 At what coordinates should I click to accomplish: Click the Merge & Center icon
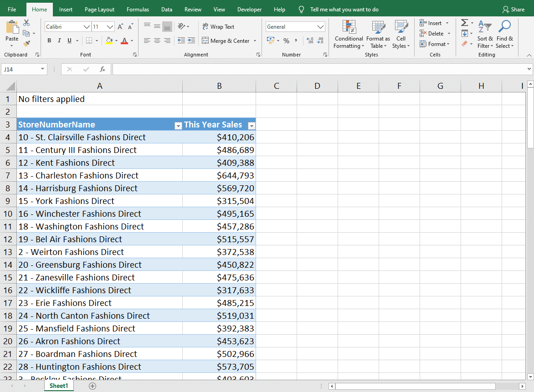[x=206, y=41]
